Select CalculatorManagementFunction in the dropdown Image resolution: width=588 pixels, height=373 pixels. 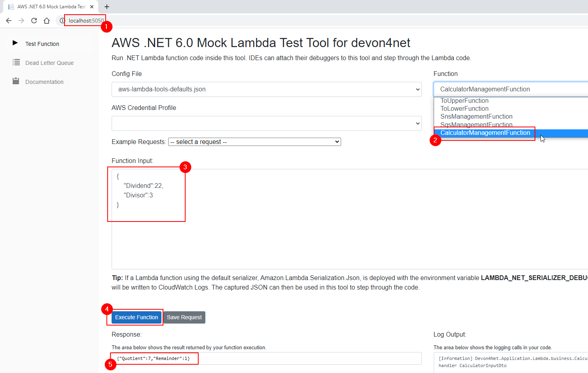[485, 133]
